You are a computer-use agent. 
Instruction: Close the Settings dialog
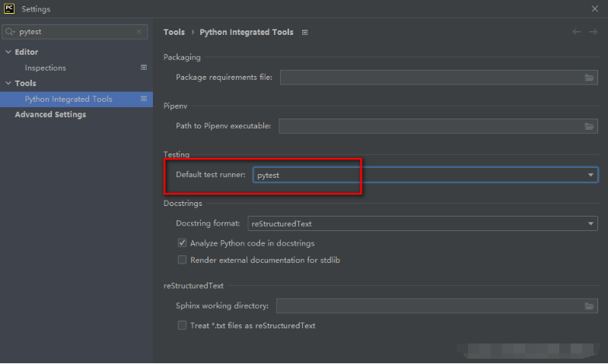(x=594, y=8)
